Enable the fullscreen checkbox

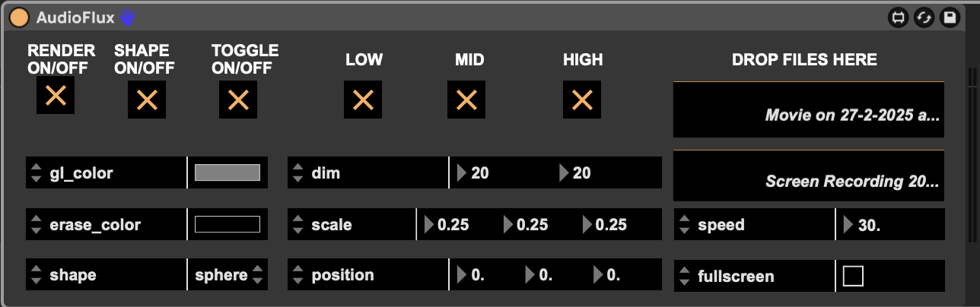(x=853, y=277)
